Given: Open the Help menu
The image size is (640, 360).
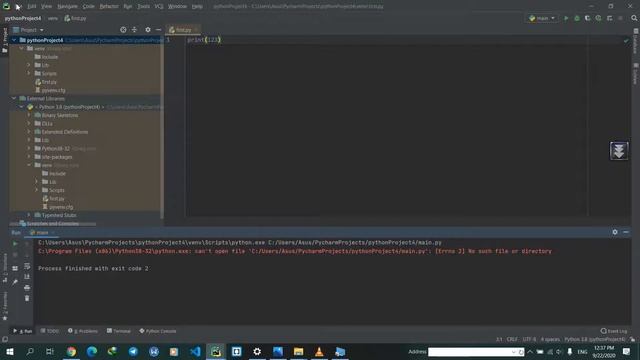Looking at the screenshot, I should pos(197,7).
